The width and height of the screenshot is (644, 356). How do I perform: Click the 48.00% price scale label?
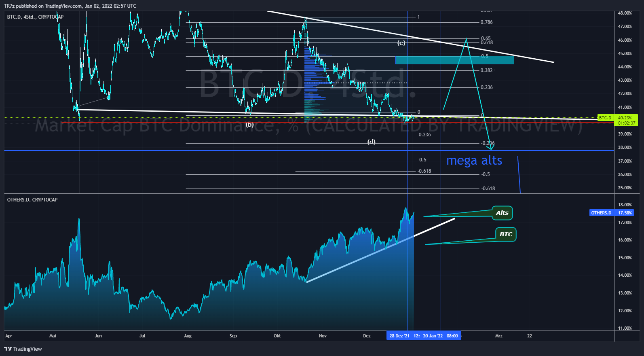[625, 13]
